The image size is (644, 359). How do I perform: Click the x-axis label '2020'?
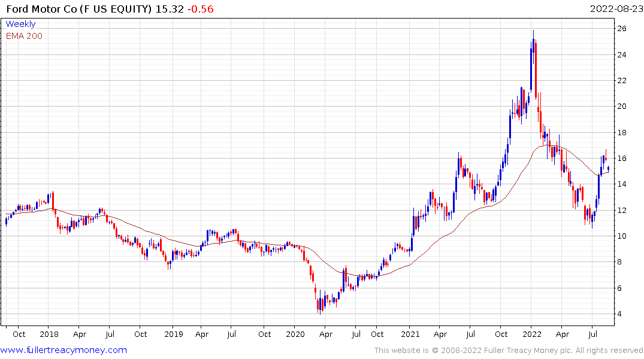pyautogui.click(x=295, y=334)
